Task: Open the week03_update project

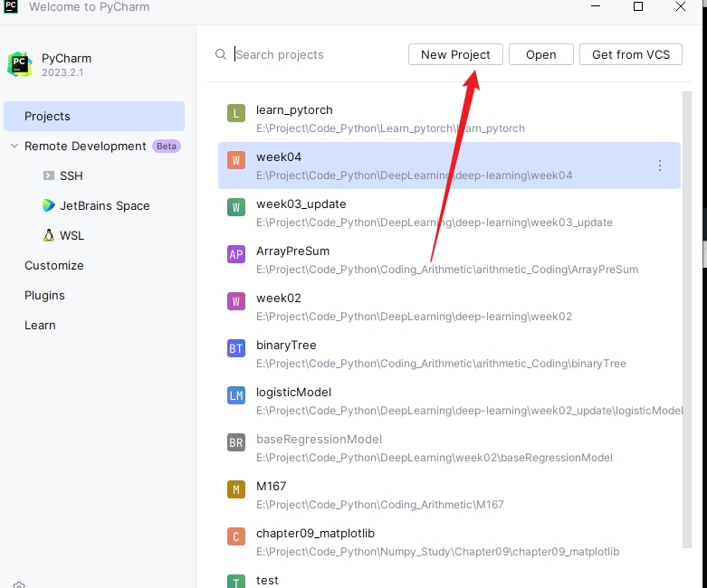Action: (x=301, y=204)
